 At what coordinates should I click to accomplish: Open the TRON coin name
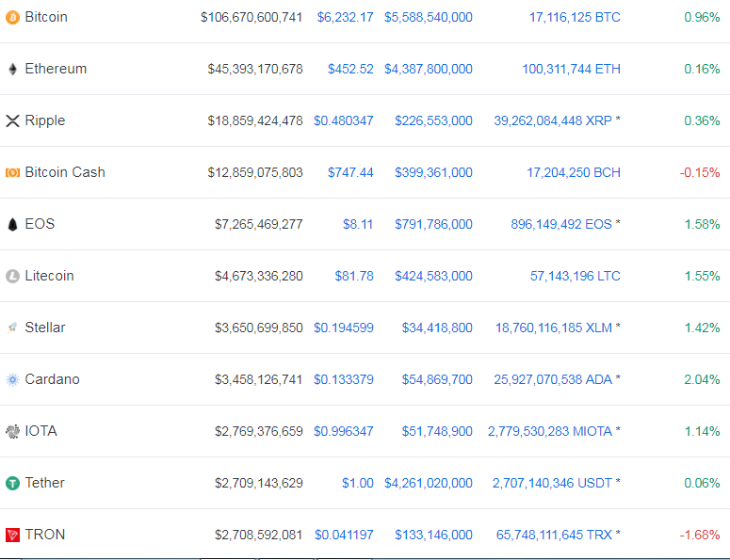44,535
